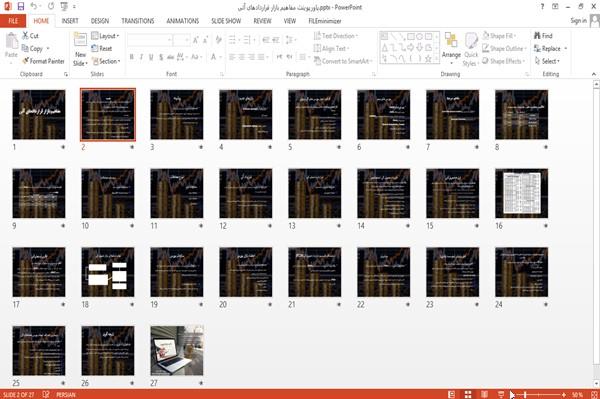Viewport: 600px width, 399px height.
Task: Switch to Reading View in status bar
Action: 484,394
